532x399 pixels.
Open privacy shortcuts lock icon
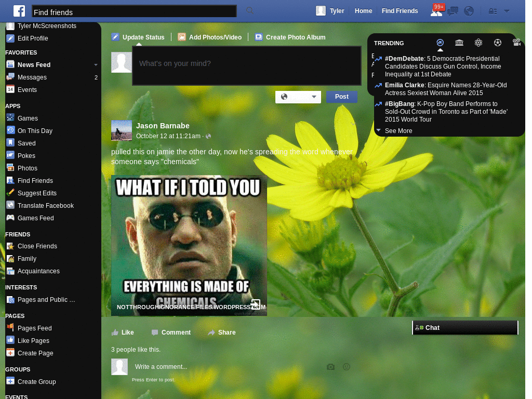point(493,11)
